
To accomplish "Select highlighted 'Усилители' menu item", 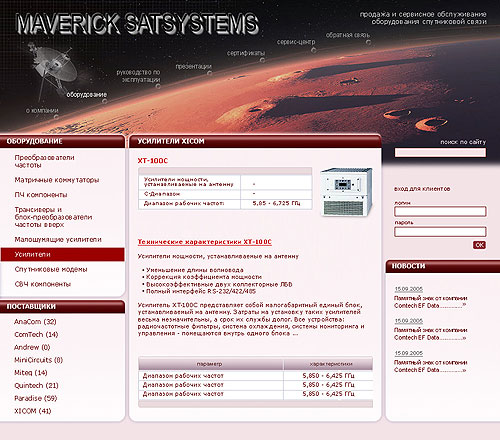I will coord(63,254).
